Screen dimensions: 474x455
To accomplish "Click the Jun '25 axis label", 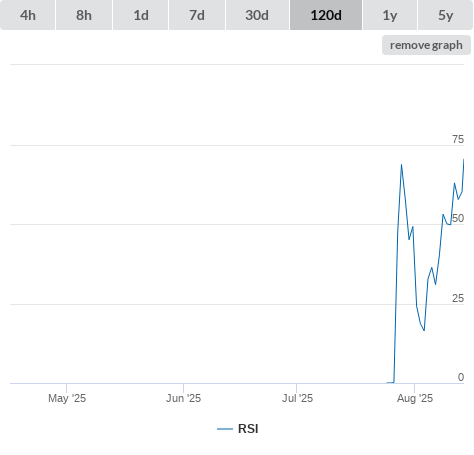I will point(183,398).
